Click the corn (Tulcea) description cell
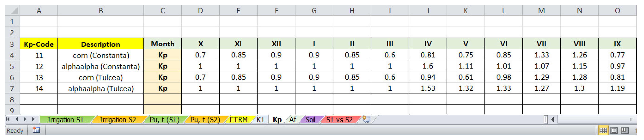This screenshot has height=140, width=644. tap(101, 77)
